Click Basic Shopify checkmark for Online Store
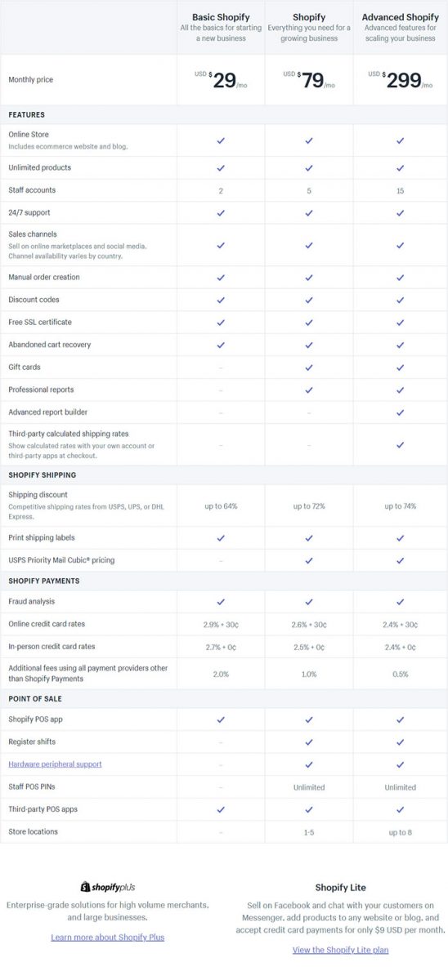 tap(221, 140)
